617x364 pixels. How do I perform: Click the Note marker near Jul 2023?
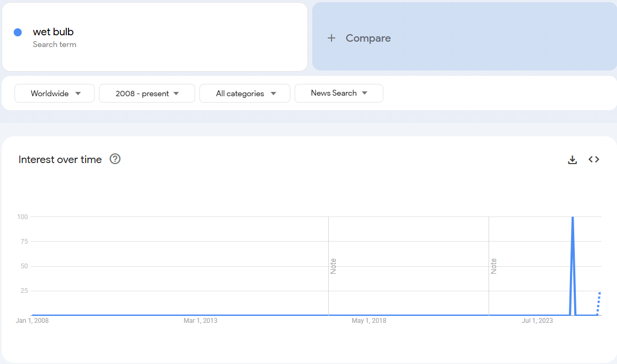click(x=493, y=266)
